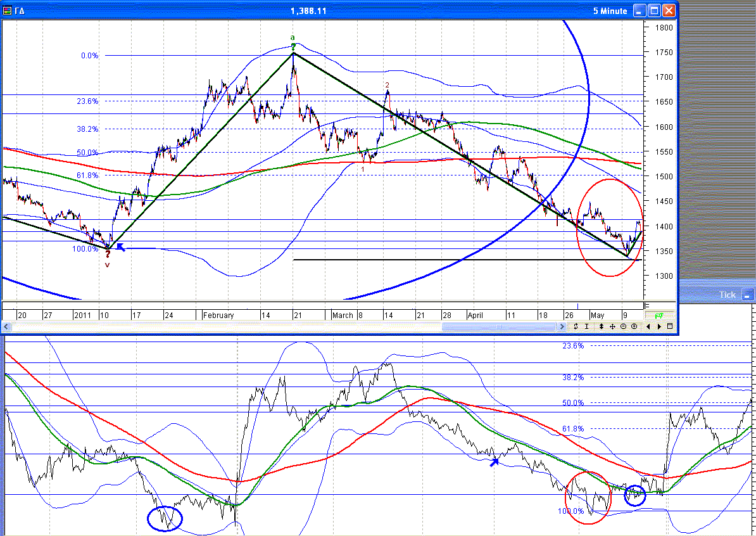Step chart forward with right triangle icon
The width and height of the screenshot is (756, 536).
click(659, 326)
